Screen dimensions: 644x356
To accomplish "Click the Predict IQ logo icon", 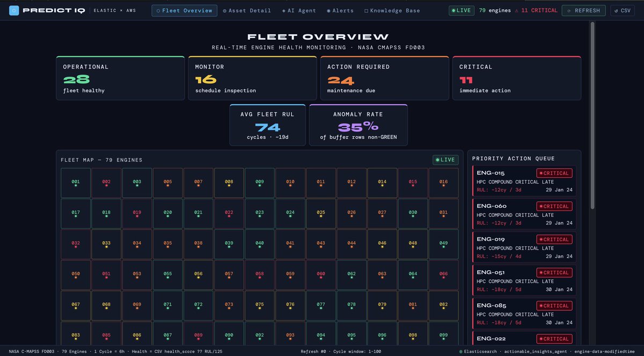I will 14,10.
